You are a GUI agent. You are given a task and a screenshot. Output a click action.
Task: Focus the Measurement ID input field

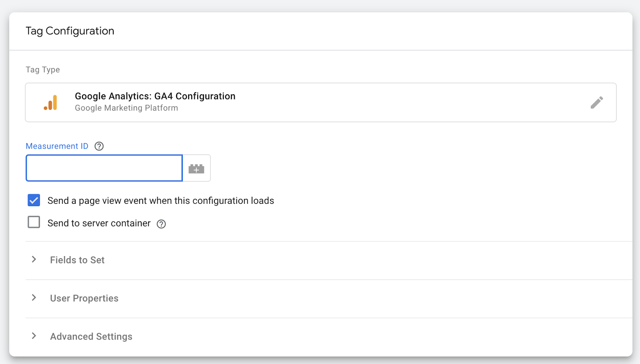tap(104, 168)
